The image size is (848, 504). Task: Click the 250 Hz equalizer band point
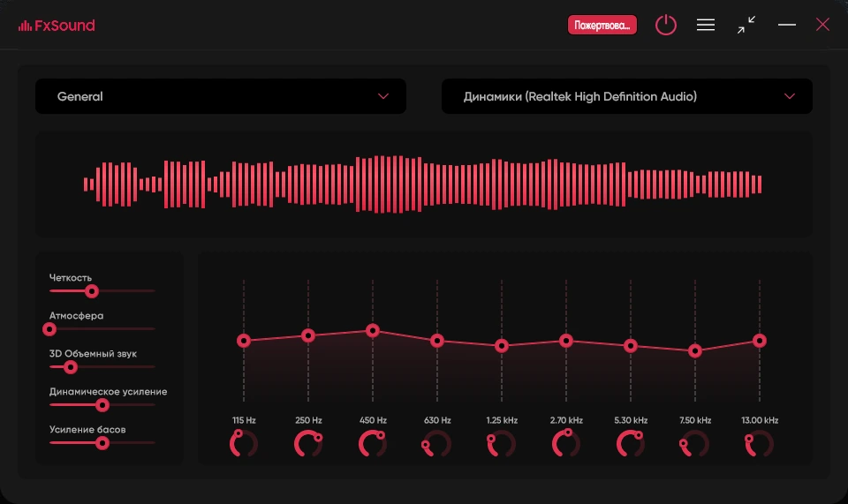tap(308, 335)
